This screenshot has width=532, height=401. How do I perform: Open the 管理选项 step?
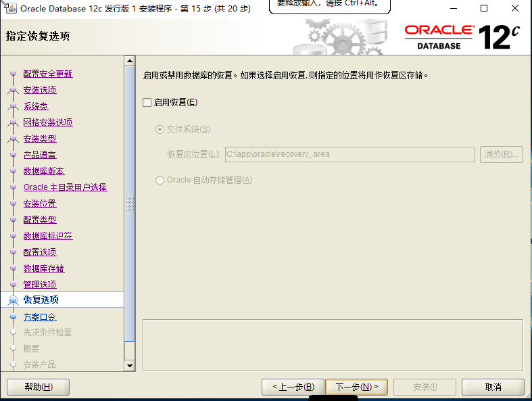[40, 285]
